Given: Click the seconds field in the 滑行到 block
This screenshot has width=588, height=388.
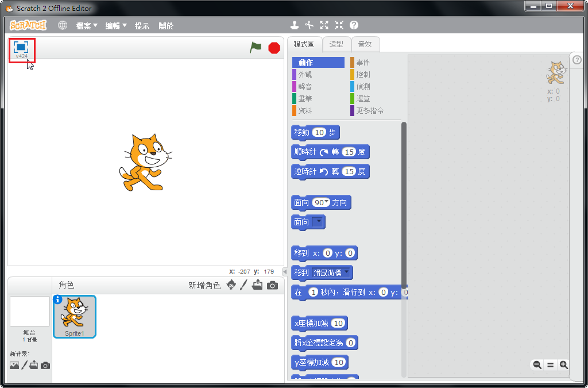Looking at the screenshot, I should [x=314, y=293].
